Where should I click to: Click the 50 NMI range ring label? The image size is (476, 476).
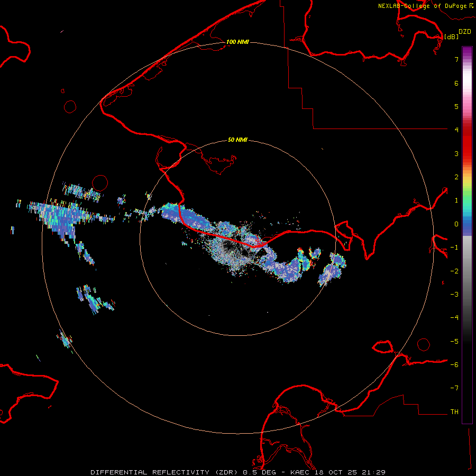237,140
